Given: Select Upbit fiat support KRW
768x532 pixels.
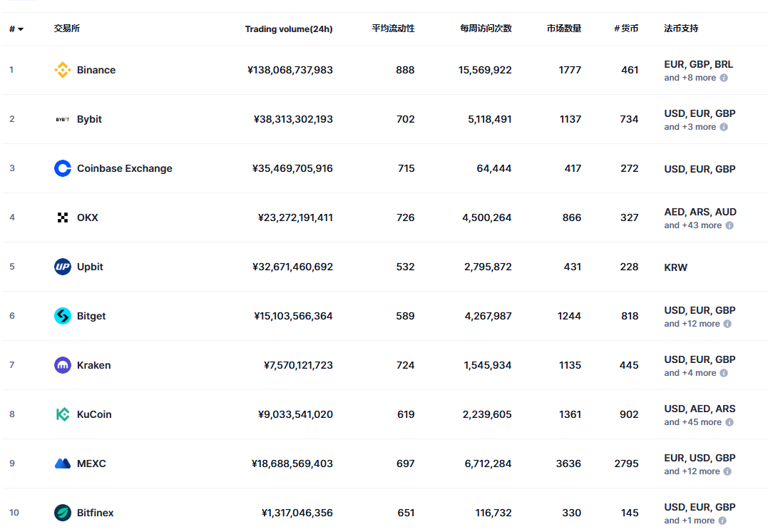Looking at the screenshot, I should [x=675, y=267].
